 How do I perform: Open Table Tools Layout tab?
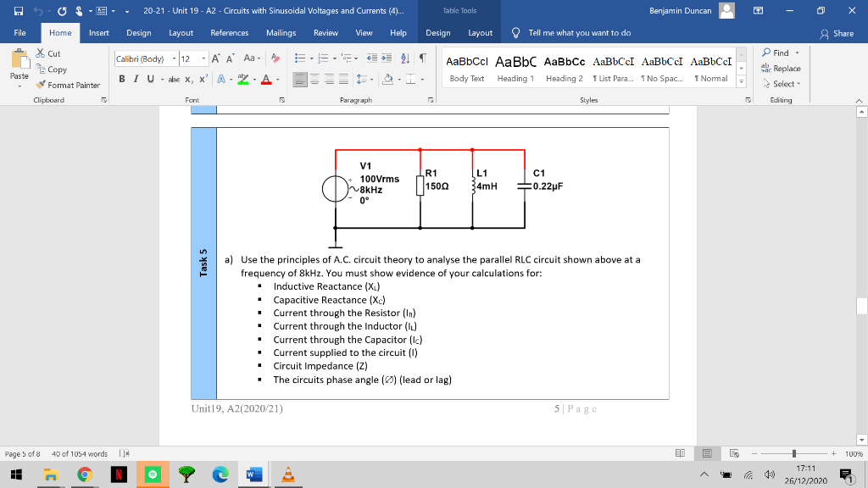click(480, 33)
